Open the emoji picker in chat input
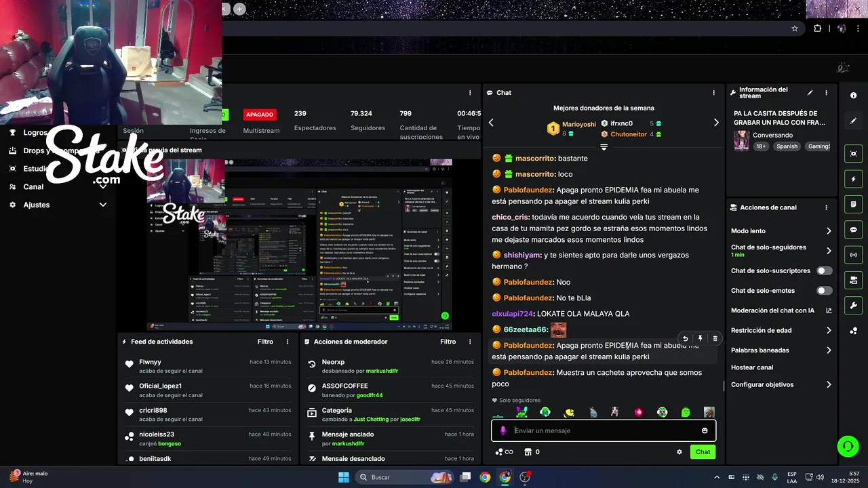 coord(705,430)
